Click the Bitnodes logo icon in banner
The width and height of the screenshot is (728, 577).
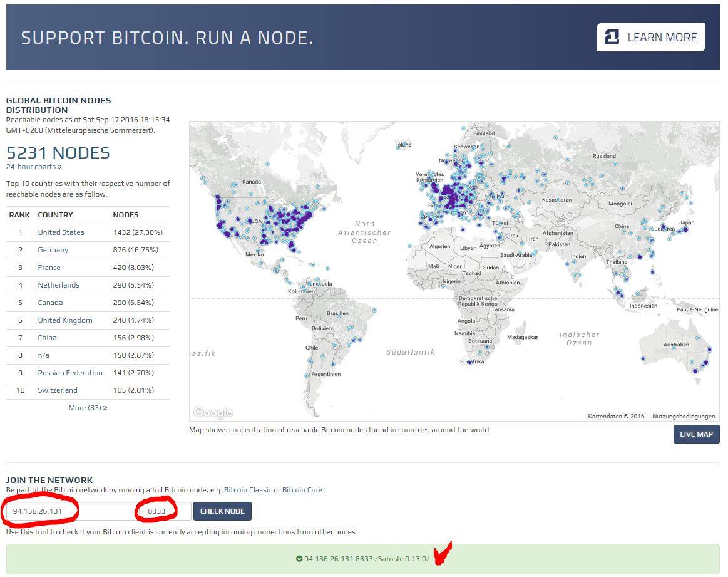click(x=612, y=37)
